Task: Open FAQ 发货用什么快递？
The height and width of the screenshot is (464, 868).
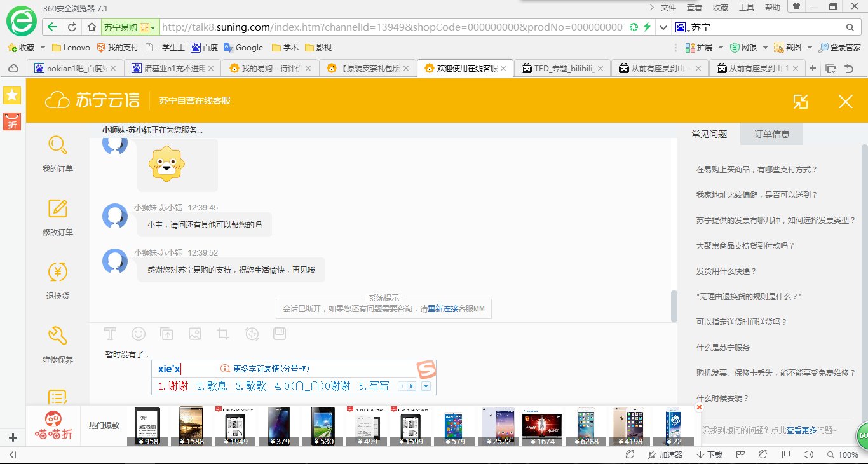Action: tap(726, 271)
